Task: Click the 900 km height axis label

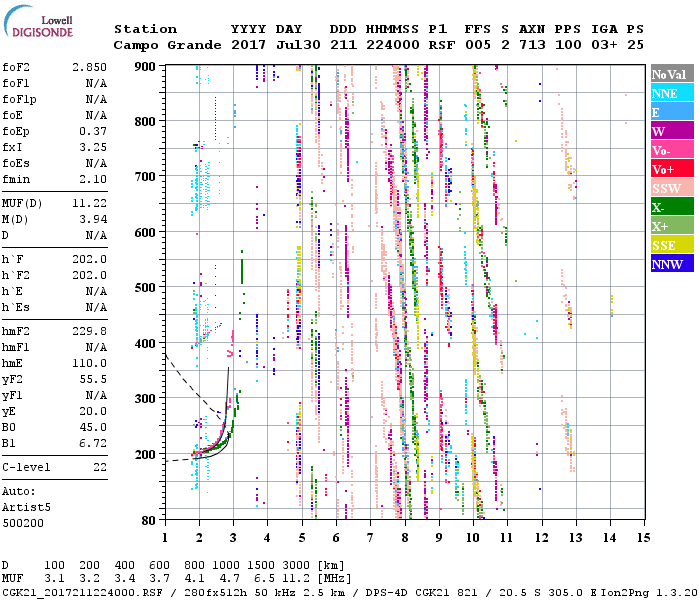Action: point(146,66)
